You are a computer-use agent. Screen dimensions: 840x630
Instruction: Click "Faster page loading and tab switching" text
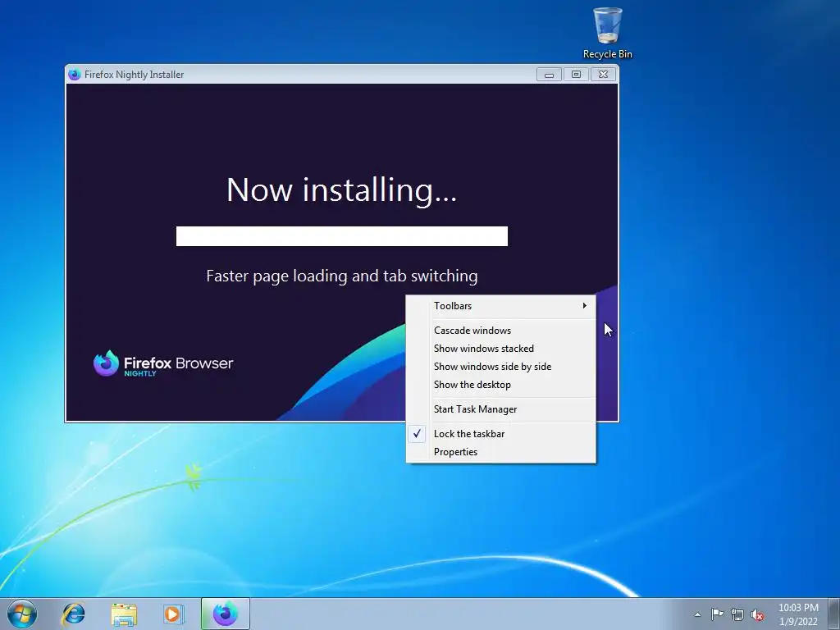[342, 276]
